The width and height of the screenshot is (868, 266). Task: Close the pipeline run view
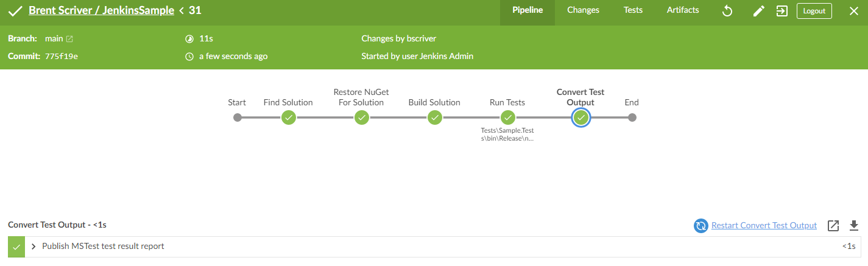click(853, 11)
